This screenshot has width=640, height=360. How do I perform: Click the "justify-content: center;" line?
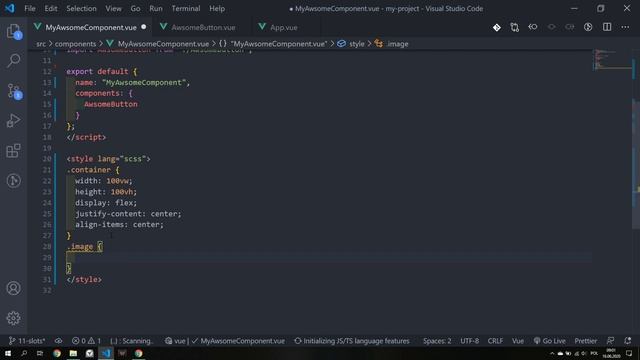tap(128, 213)
